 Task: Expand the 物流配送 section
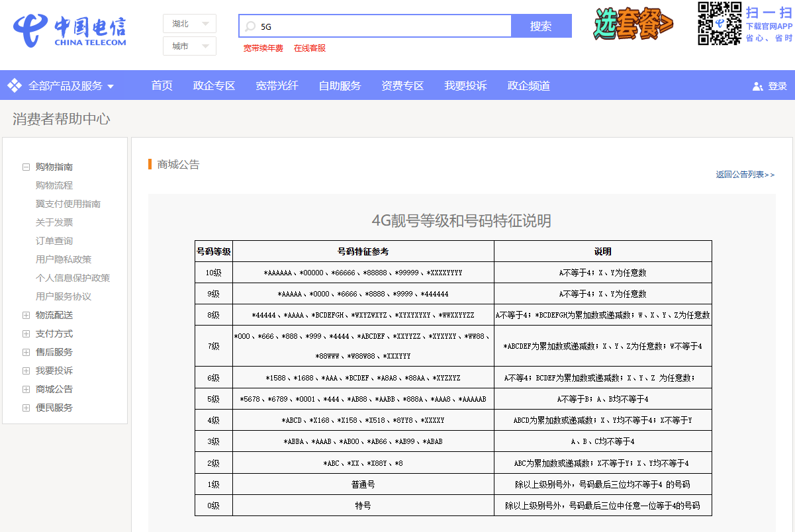[26, 316]
